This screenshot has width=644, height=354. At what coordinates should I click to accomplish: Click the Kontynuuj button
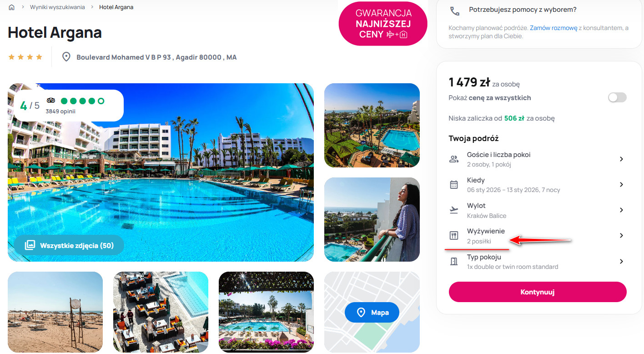point(538,292)
